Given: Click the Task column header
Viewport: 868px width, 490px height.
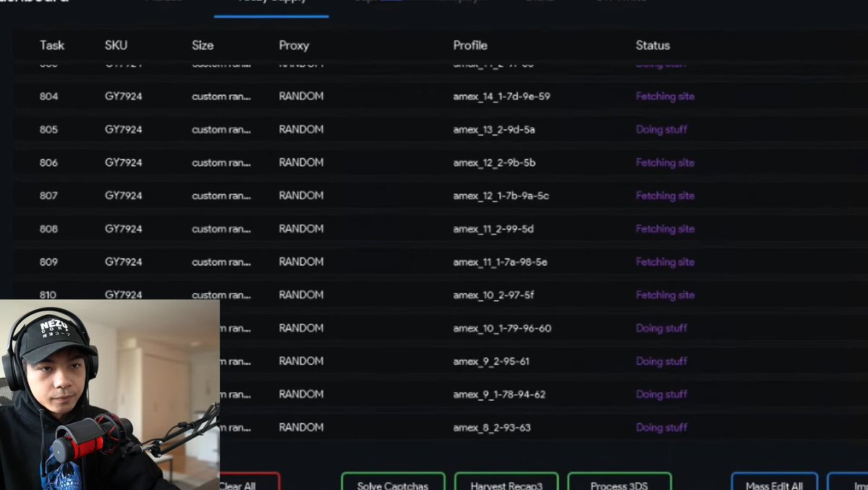Looking at the screenshot, I should click(52, 45).
